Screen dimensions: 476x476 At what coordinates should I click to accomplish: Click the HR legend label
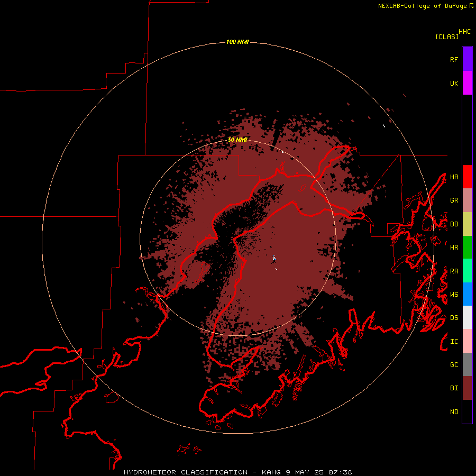point(454,248)
